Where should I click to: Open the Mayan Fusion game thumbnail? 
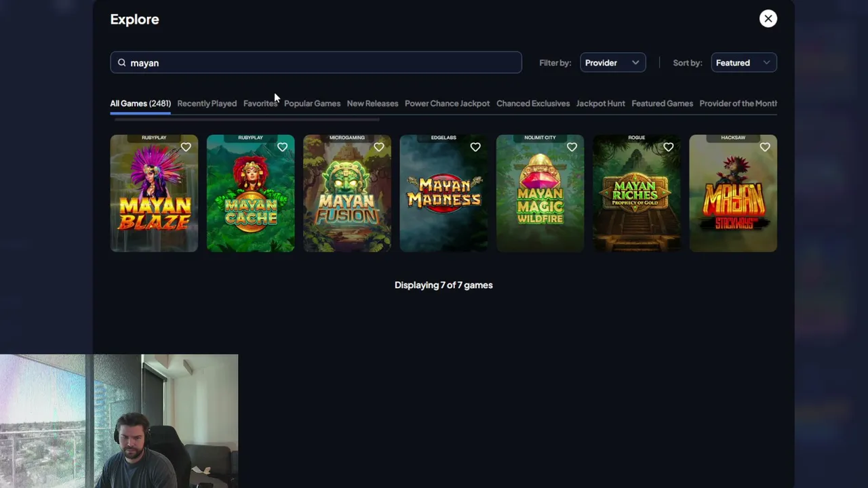347,194
